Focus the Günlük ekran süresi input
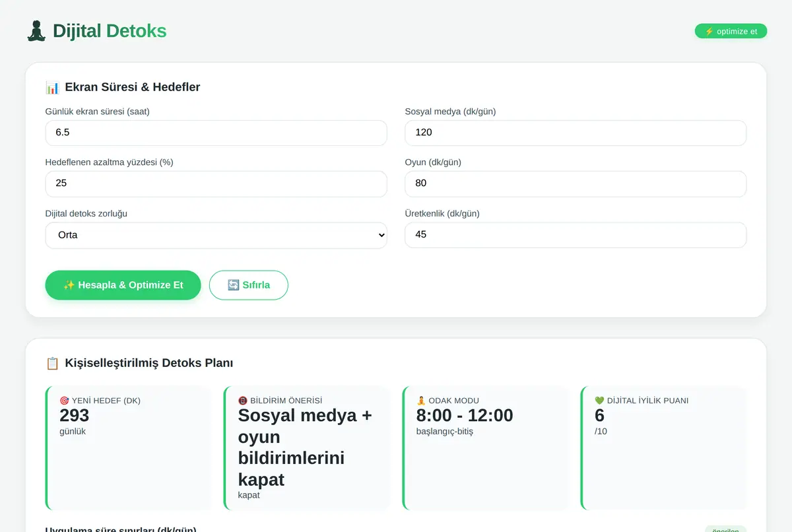 tap(216, 133)
